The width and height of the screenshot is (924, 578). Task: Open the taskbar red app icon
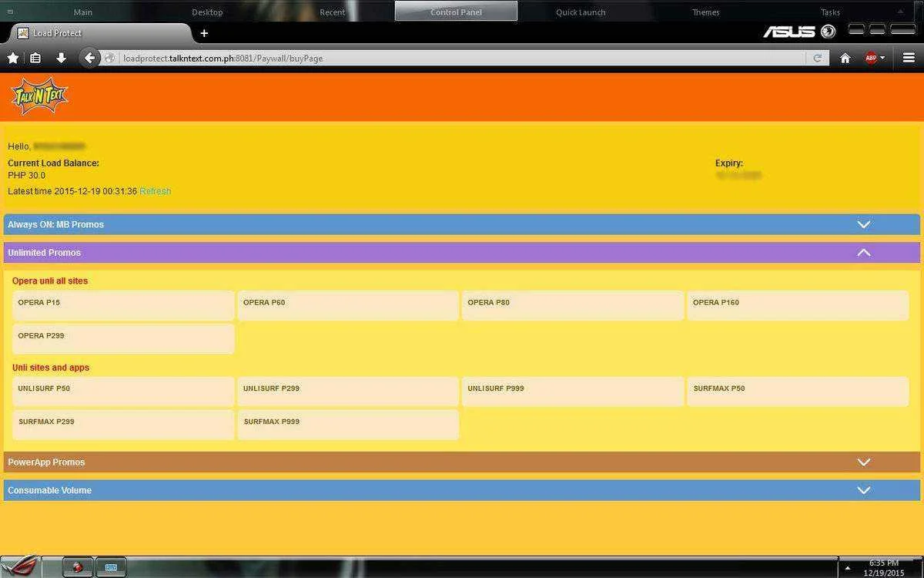tap(78, 568)
